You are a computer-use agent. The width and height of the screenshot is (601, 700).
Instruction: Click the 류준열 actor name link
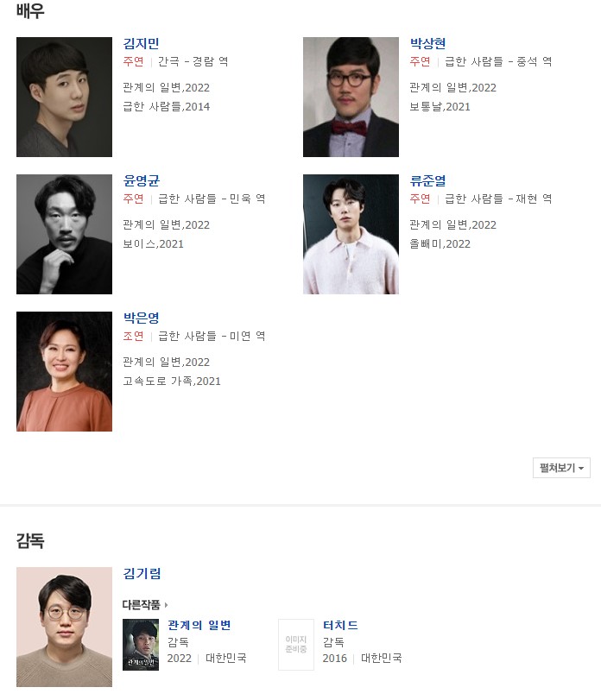(427, 180)
